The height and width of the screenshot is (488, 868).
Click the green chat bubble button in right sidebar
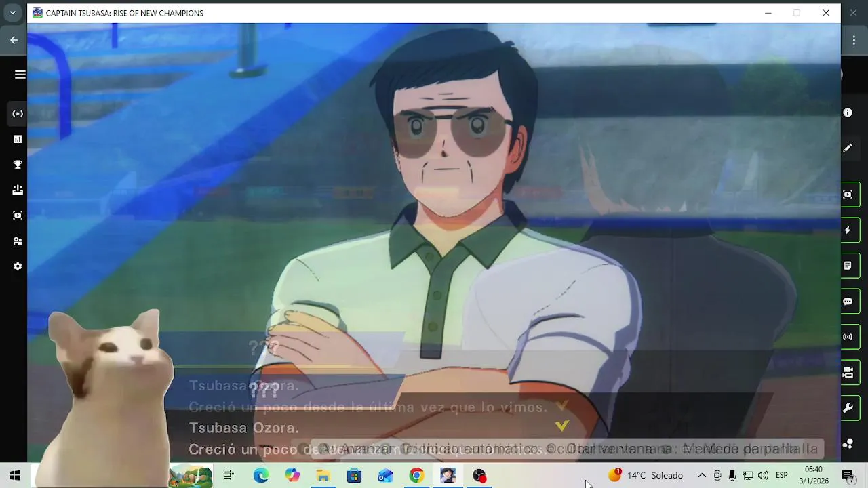pos(848,302)
